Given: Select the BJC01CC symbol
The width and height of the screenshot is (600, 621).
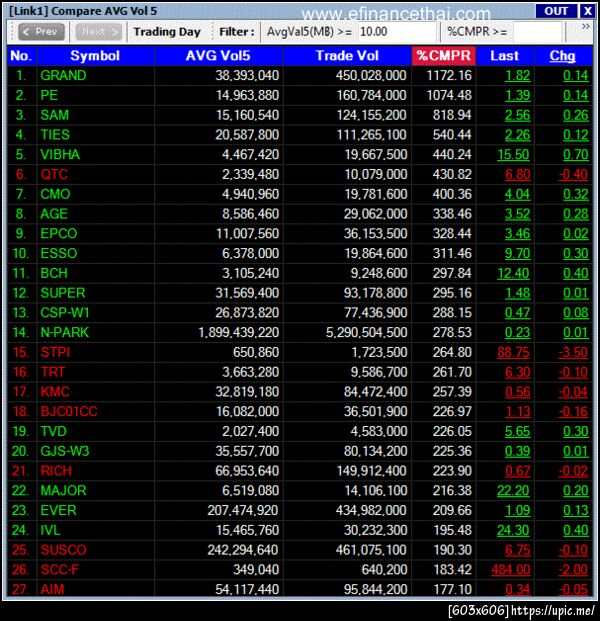Looking at the screenshot, I should 69,411.
